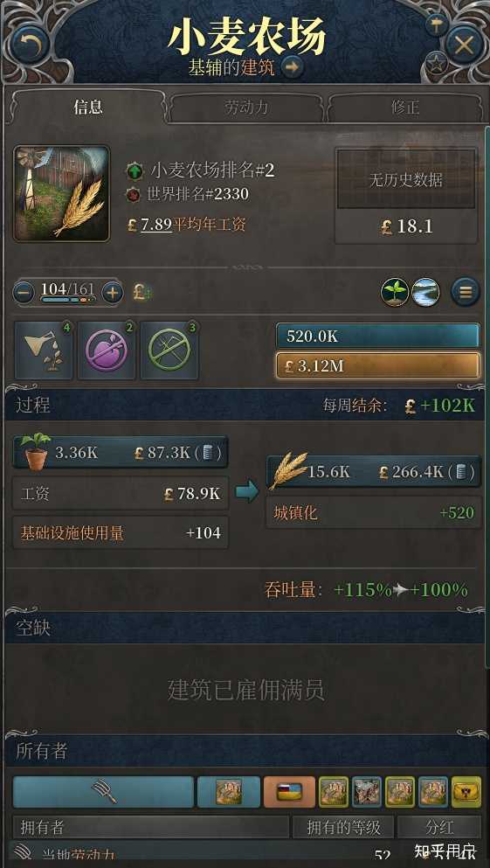
Task: Select the green no-tools automation icon
Action: pos(169,351)
